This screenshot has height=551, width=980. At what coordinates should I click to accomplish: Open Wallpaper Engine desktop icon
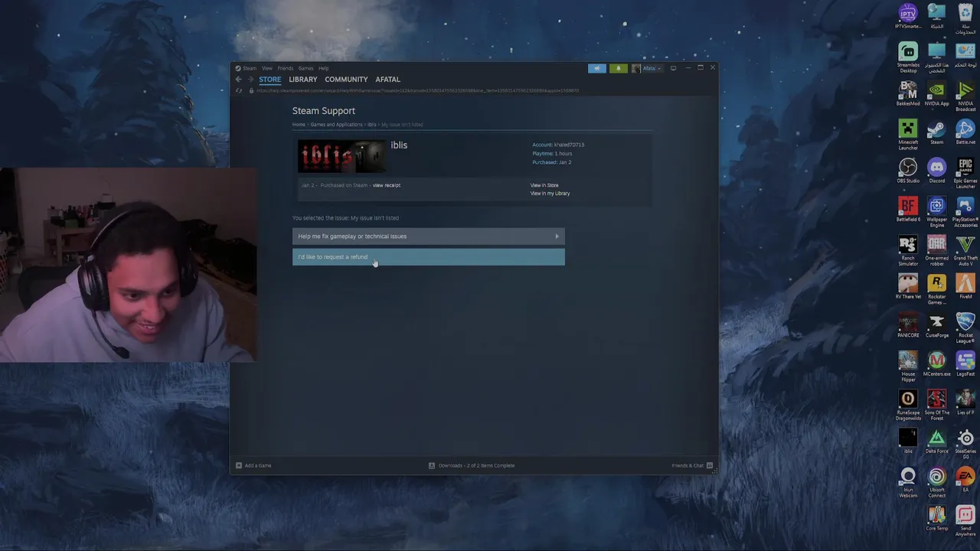tap(936, 212)
